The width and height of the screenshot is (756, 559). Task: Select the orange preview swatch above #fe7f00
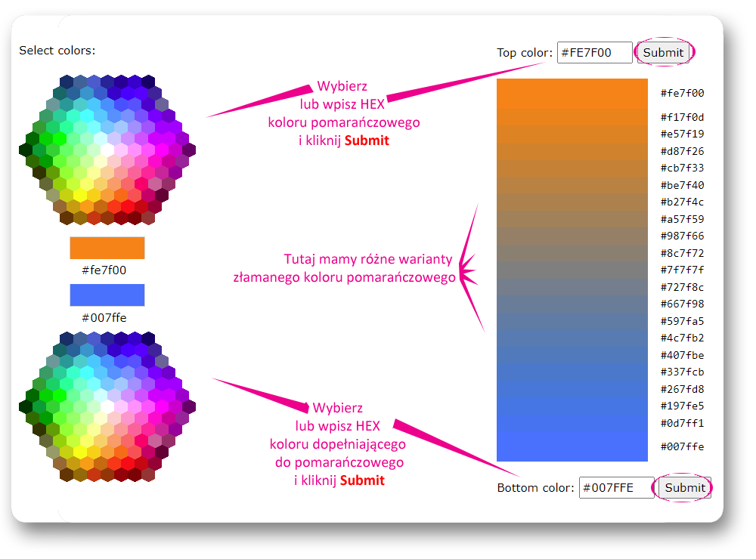pyautogui.click(x=107, y=248)
